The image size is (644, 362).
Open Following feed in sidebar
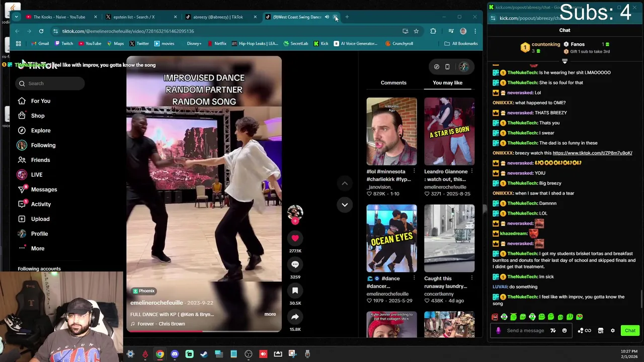pos(36,145)
